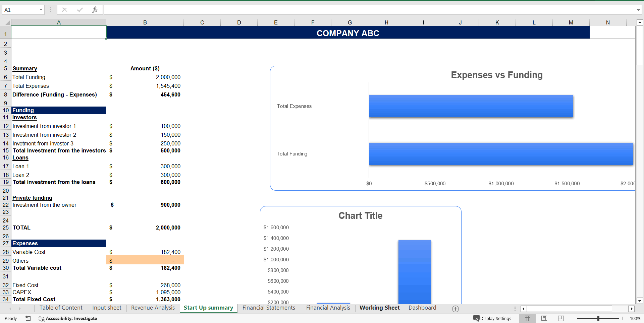Switch to Input sheet tab

[107, 308]
